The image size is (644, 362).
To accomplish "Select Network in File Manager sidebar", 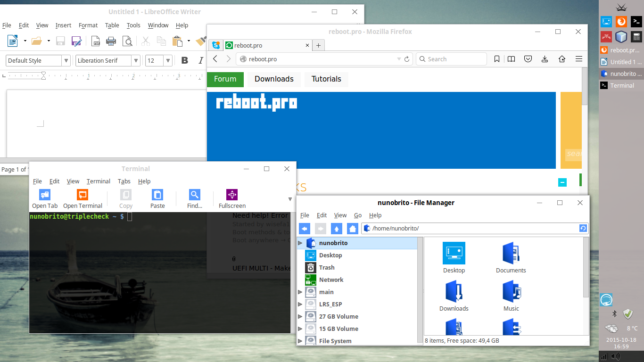I will pyautogui.click(x=357, y=280).
